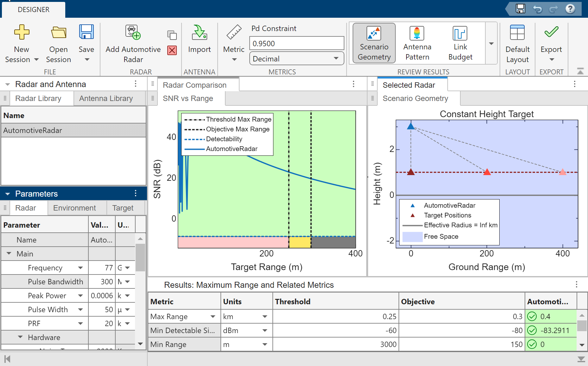Open the Decimal metrics format dropdown
This screenshot has width=588, height=366.
[x=336, y=58]
